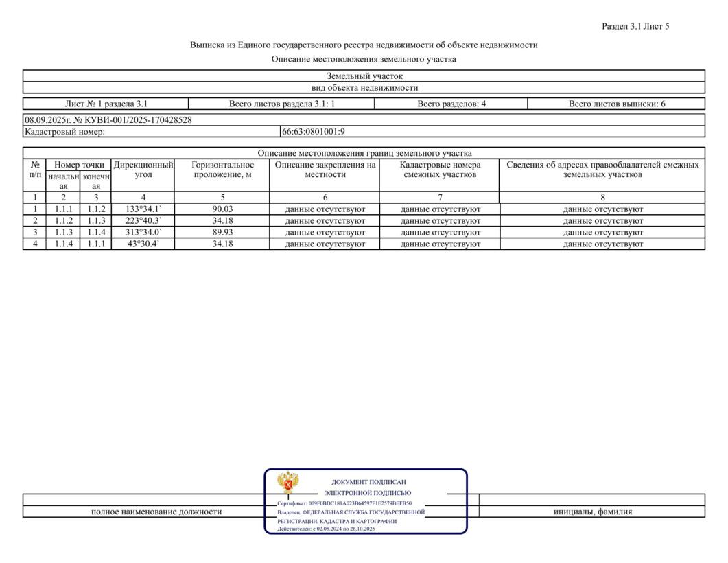This screenshot has height=563, width=728.
Task: Click the 'Лист № 1 раздела 3.1' cell
Action: coord(106,104)
